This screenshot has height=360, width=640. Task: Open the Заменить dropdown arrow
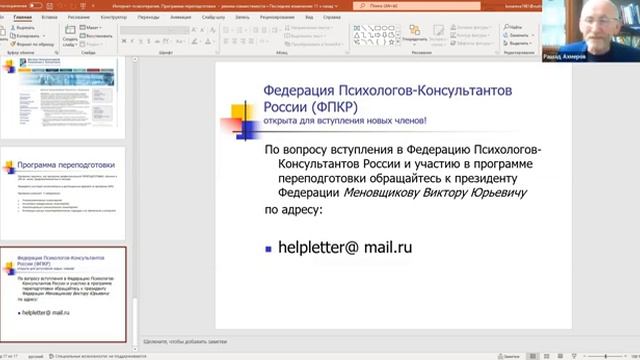tap(533, 35)
